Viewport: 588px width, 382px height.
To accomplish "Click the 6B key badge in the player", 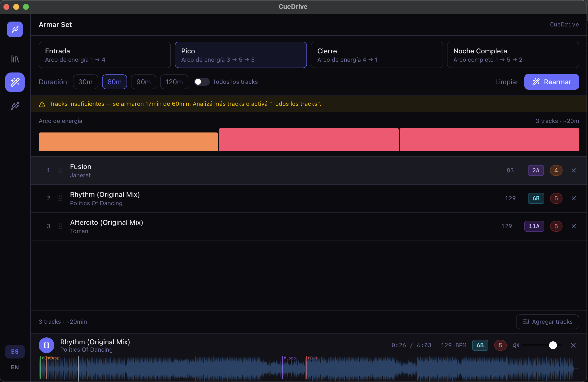I will pyautogui.click(x=480, y=345).
